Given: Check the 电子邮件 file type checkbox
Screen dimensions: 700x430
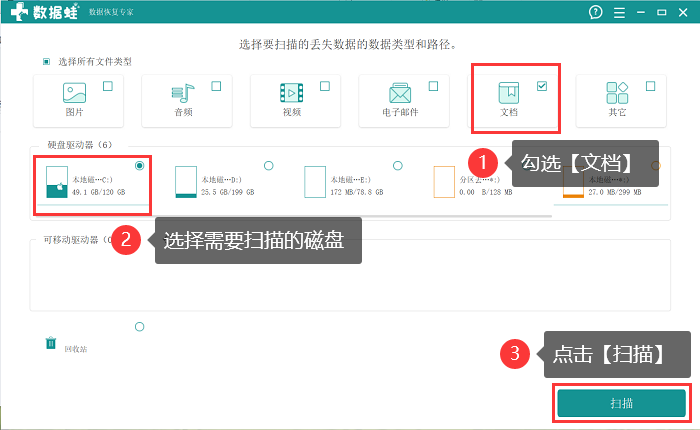Looking at the screenshot, I should [x=433, y=86].
